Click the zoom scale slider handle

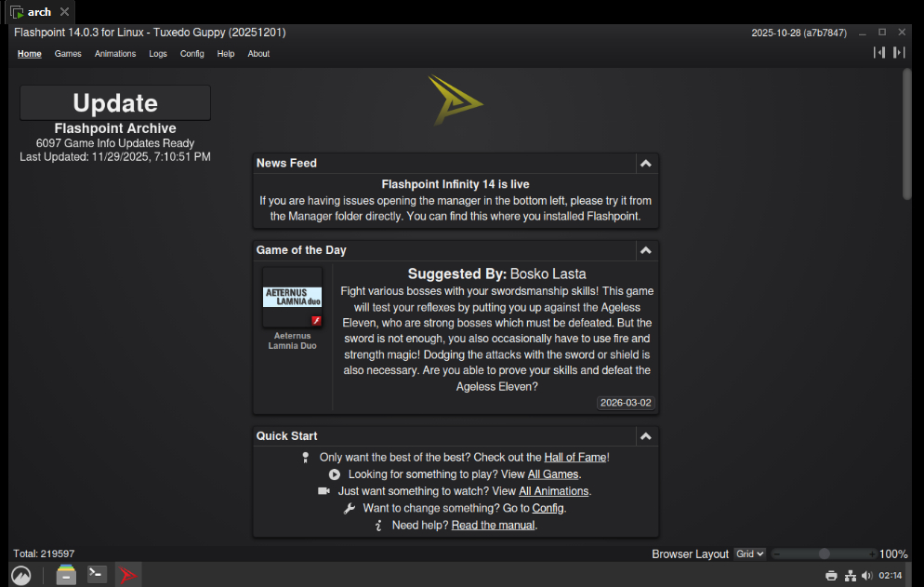[824, 554]
